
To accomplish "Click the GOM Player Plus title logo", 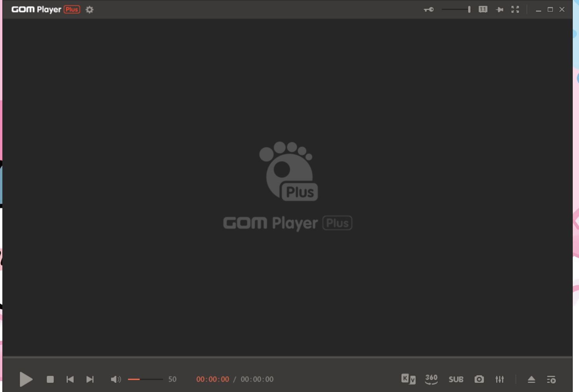I will [x=46, y=9].
